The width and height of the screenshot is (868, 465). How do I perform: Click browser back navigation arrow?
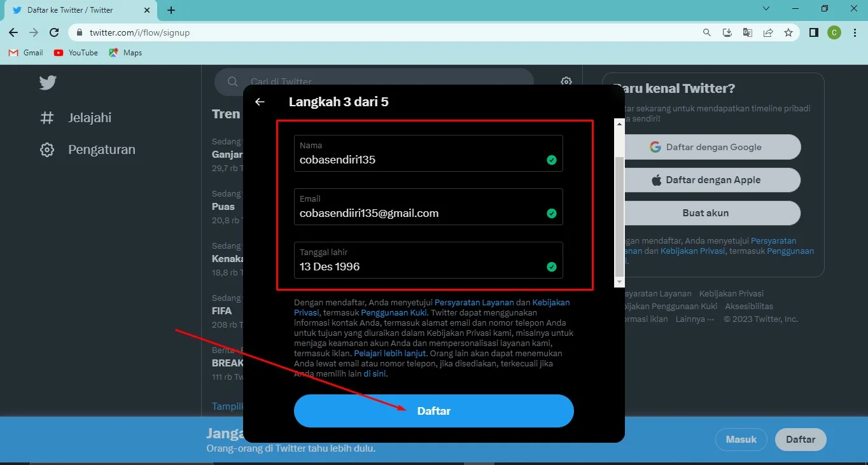click(x=13, y=32)
